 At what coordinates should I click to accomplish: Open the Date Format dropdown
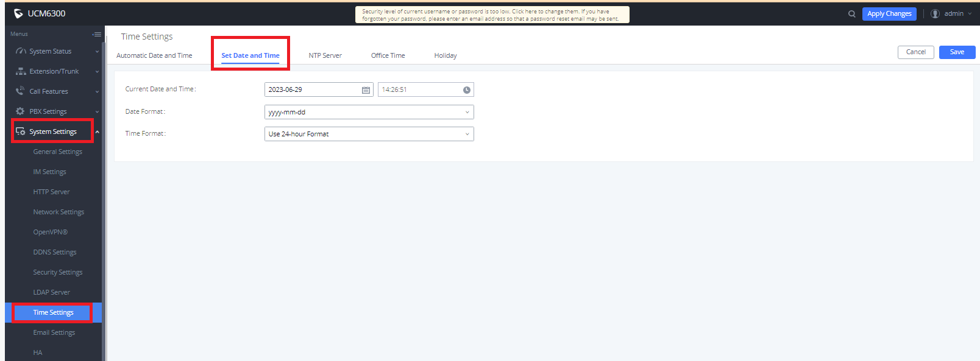click(x=369, y=112)
